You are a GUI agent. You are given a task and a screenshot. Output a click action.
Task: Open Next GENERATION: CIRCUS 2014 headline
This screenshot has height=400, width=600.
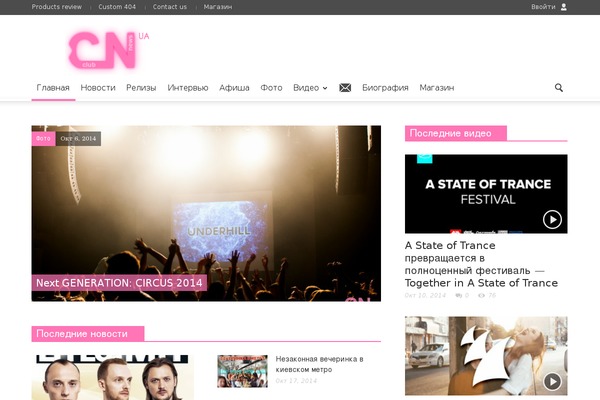coord(119,283)
